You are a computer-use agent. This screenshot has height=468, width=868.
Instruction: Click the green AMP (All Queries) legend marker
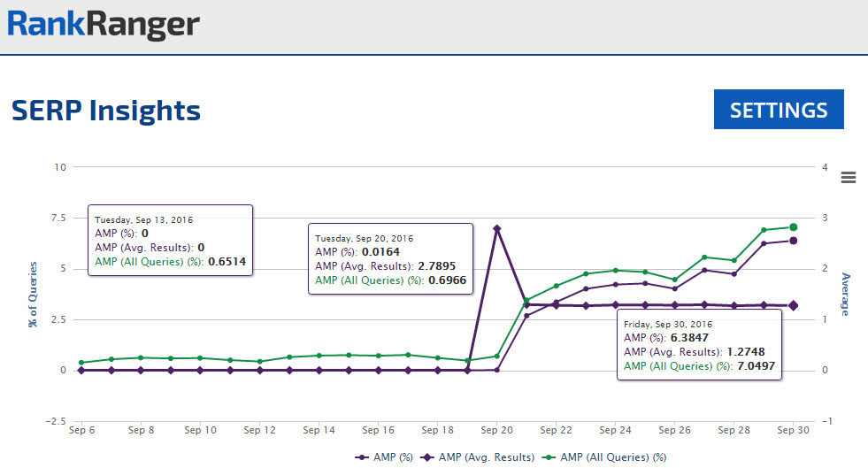(x=548, y=456)
